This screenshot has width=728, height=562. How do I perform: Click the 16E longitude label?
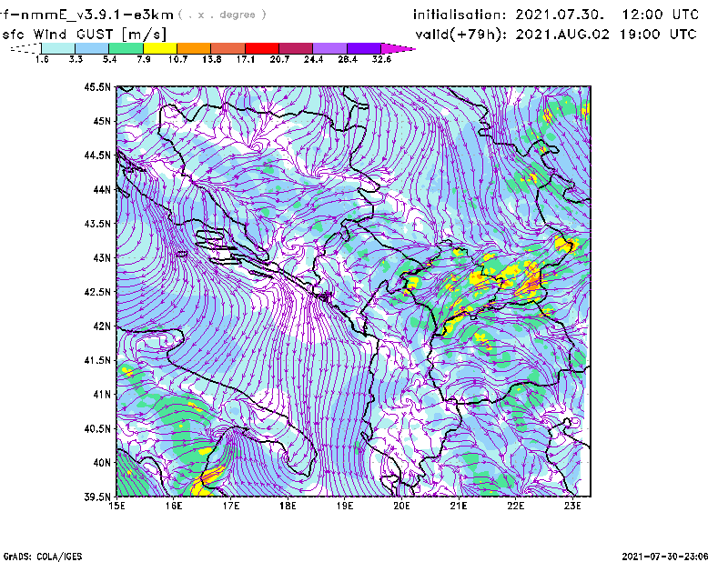tap(174, 506)
